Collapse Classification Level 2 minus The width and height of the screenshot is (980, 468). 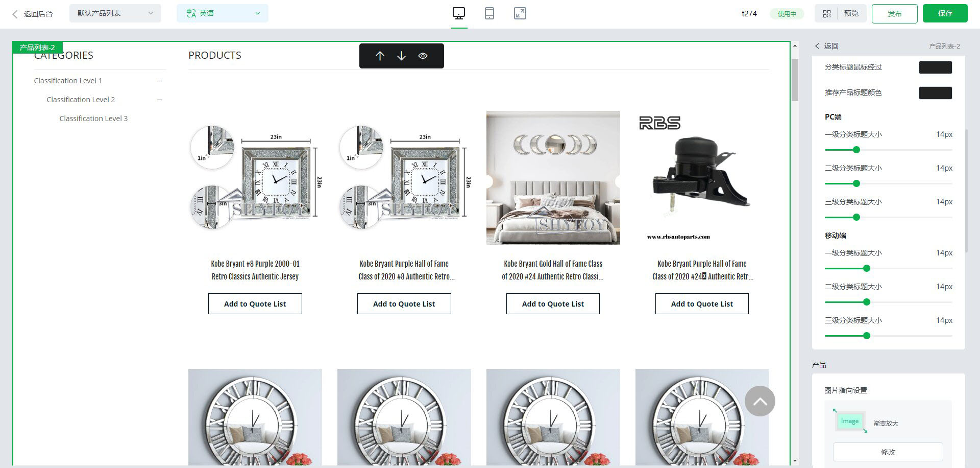160,100
